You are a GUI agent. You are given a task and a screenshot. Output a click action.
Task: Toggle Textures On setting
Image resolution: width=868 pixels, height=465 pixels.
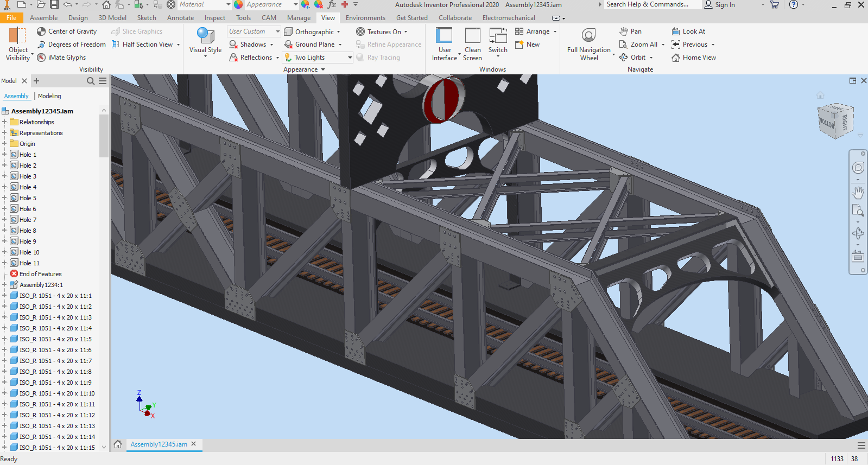379,31
